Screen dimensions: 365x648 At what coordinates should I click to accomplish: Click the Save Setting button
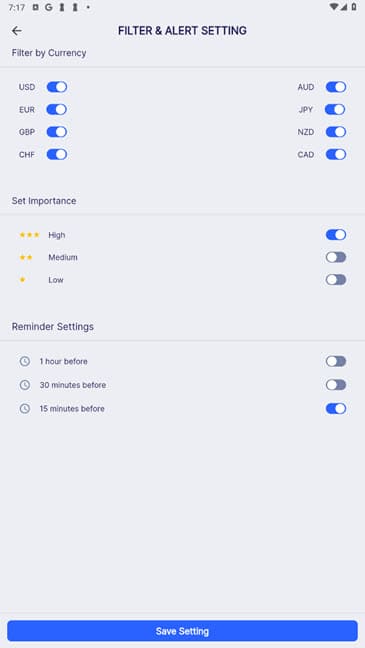pyautogui.click(x=182, y=631)
